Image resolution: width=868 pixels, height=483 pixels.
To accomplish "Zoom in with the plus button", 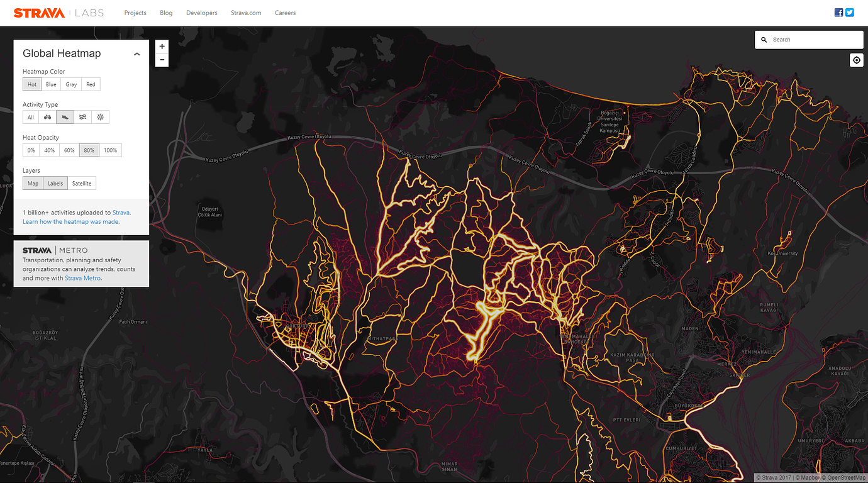I will (x=162, y=47).
